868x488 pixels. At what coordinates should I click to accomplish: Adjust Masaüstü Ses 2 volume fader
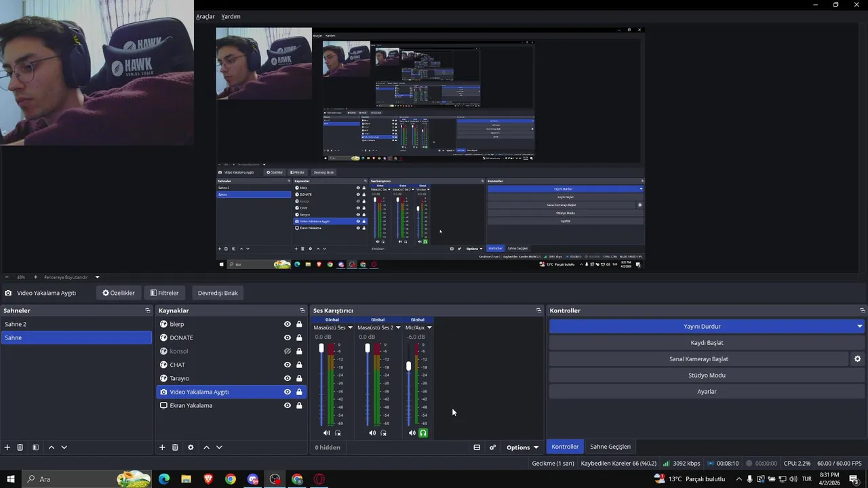[x=368, y=348]
